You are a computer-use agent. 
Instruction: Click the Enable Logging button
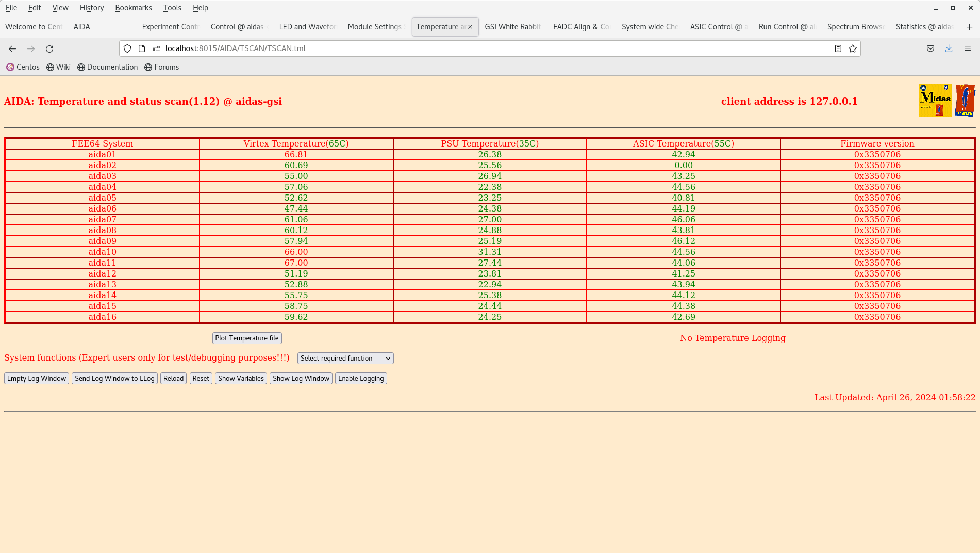click(361, 379)
